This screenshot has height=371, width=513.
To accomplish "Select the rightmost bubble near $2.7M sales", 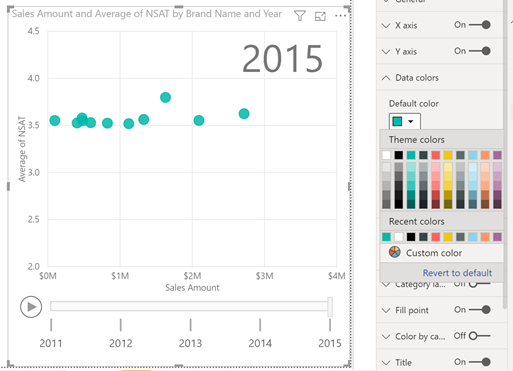I will [x=244, y=114].
